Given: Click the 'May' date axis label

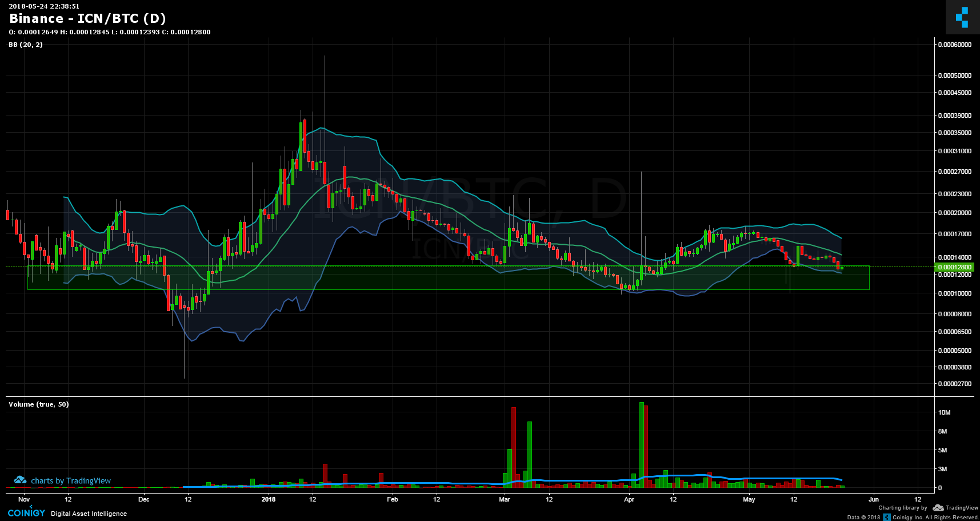Looking at the screenshot, I should point(749,499).
